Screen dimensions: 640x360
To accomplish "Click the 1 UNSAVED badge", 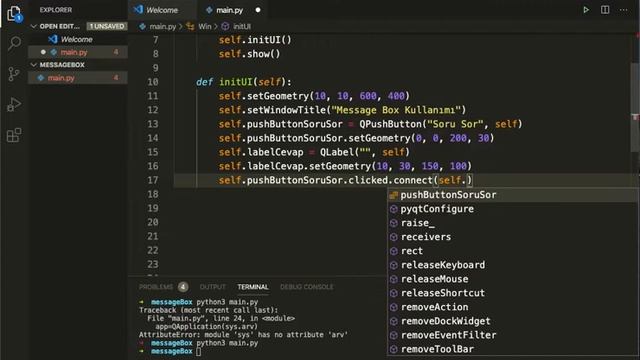I will point(107,26).
